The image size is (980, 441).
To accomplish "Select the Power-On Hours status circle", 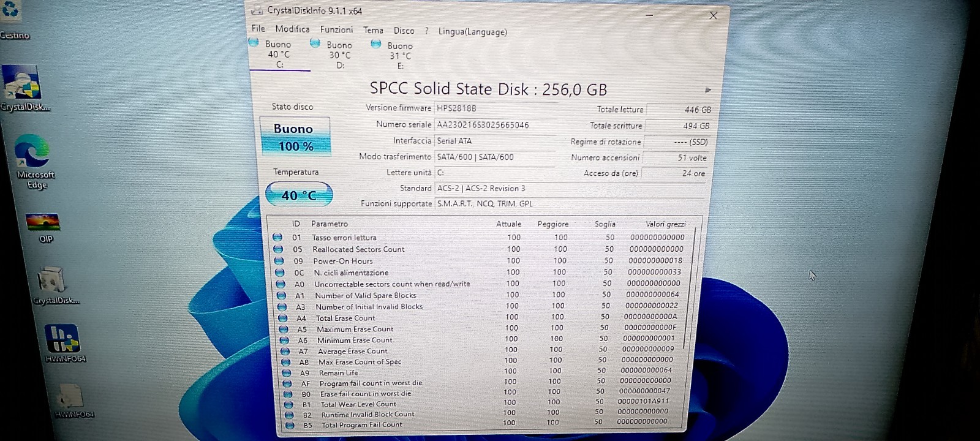I will click(279, 260).
